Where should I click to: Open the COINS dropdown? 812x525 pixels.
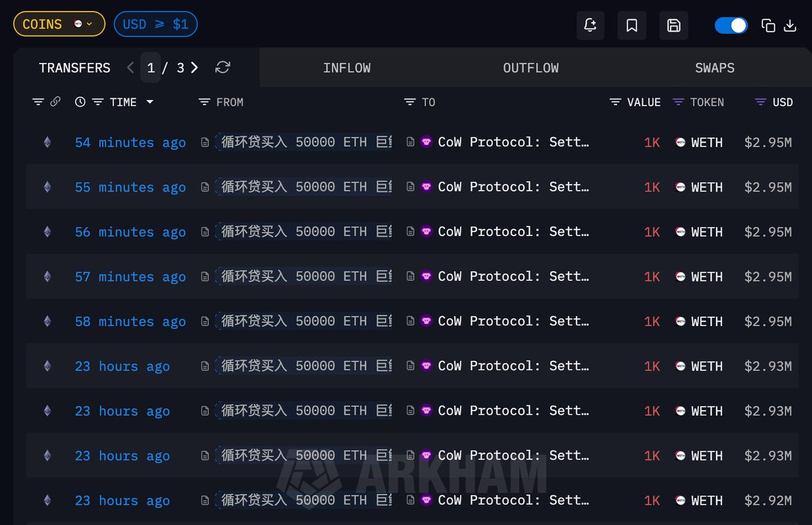pos(59,24)
